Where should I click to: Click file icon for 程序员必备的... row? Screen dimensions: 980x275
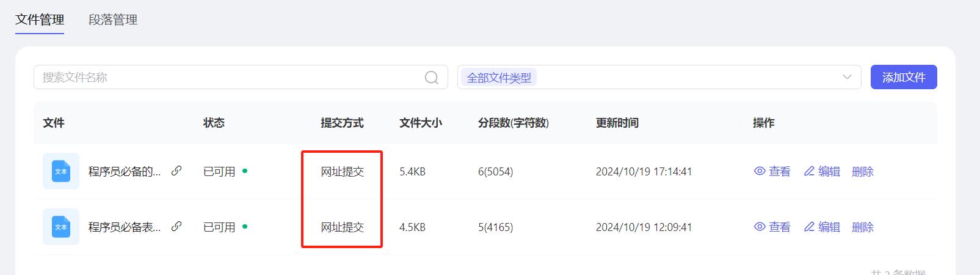(61, 171)
